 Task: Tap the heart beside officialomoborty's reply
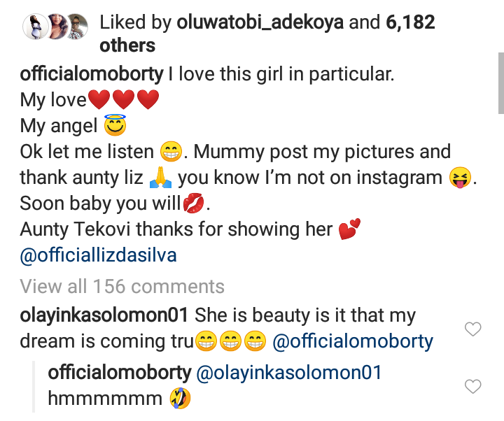click(x=473, y=386)
